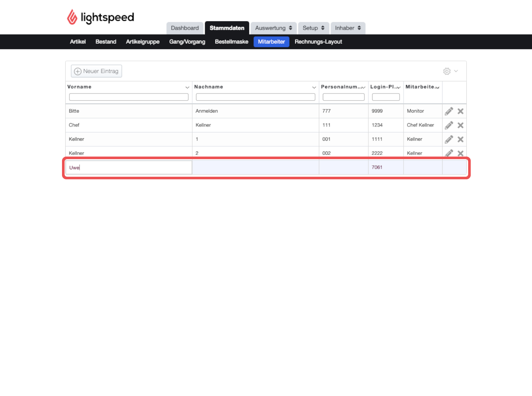
Task: Select the role cell Chef Kellner
Action: [423, 125]
